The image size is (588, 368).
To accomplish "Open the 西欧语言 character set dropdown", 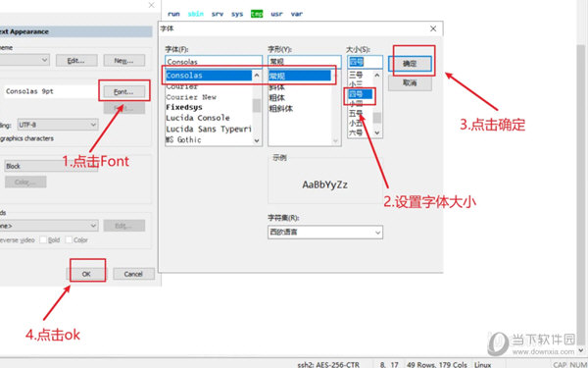I will [x=325, y=232].
